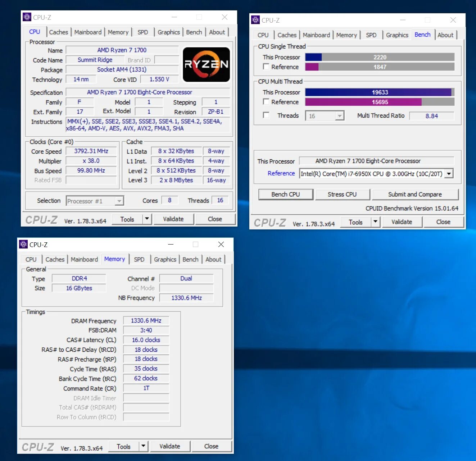Viewport: 476px width, 461px height.
Task: Click the Bench CPU button
Action: (286, 194)
